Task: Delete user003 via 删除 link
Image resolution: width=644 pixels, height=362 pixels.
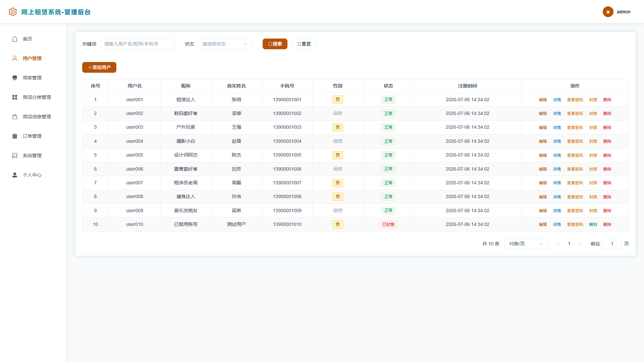Action: pyautogui.click(x=607, y=127)
